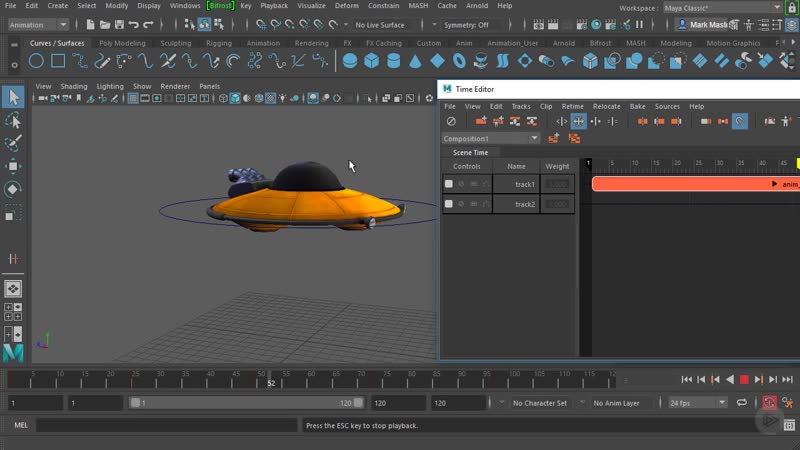The height and width of the screenshot is (450, 800).
Task: Click the playback end time field 120
Action: coord(398,403)
